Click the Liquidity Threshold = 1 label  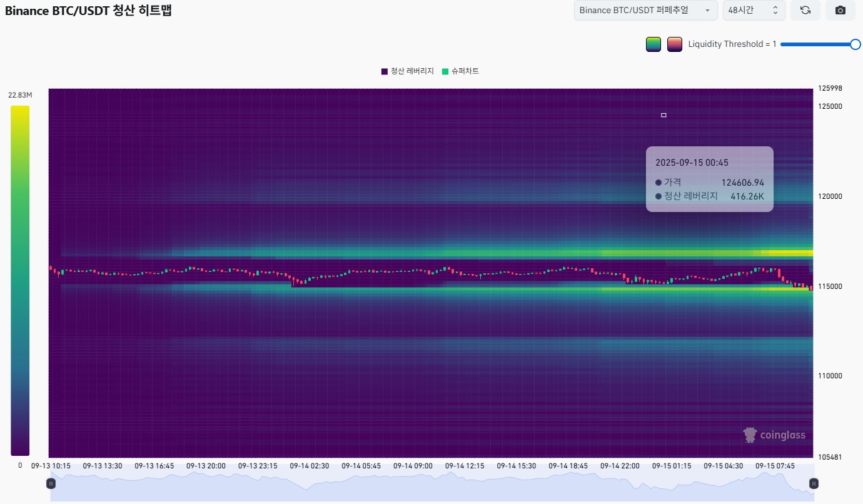pos(732,44)
